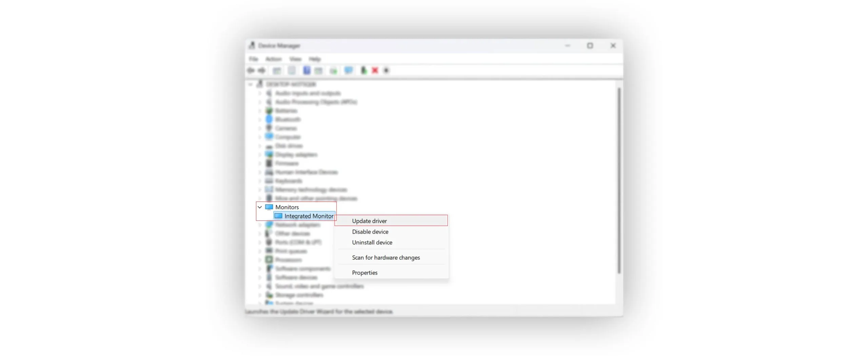Open the Action menu in the menu bar
Viewport: 868px width, 356px height.
coord(273,59)
